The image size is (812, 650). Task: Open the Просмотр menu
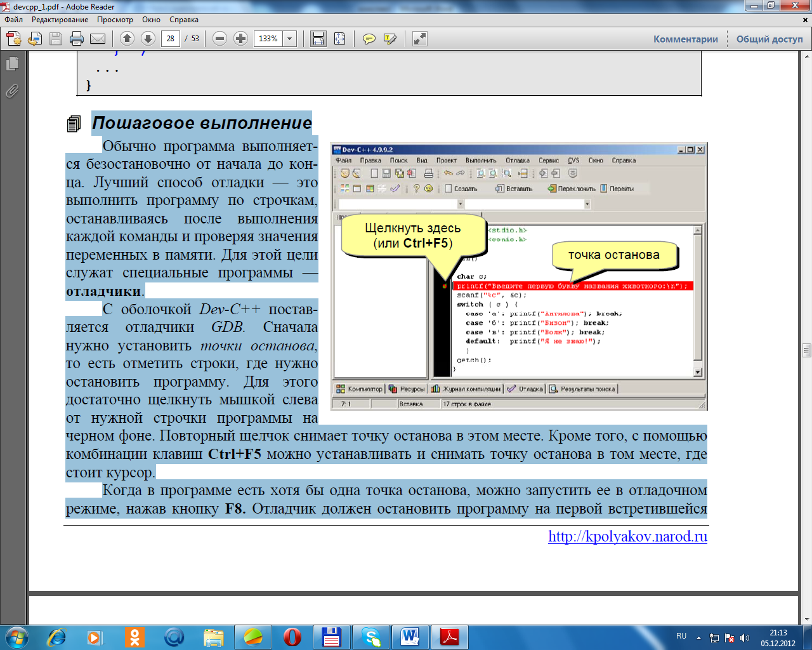(x=115, y=20)
